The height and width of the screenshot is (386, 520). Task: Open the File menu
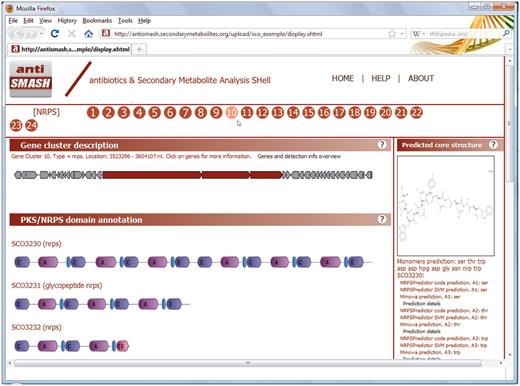point(13,21)
